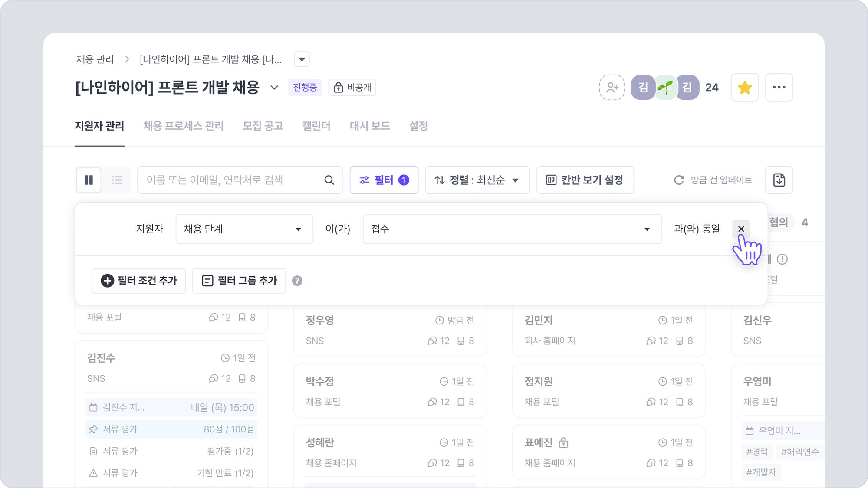Click the purple 김 avatar
The image size is (868, 488).
pyautogui.click(x=643, y=88)
